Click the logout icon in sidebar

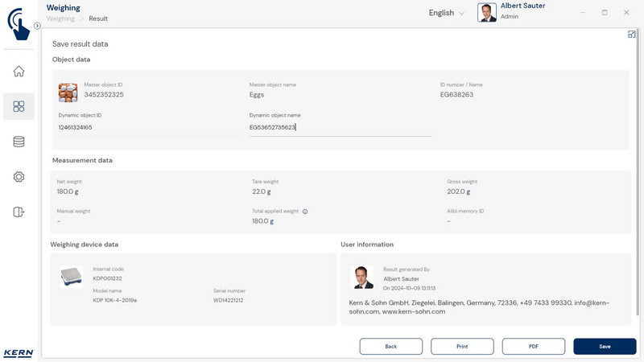(19, 212)
